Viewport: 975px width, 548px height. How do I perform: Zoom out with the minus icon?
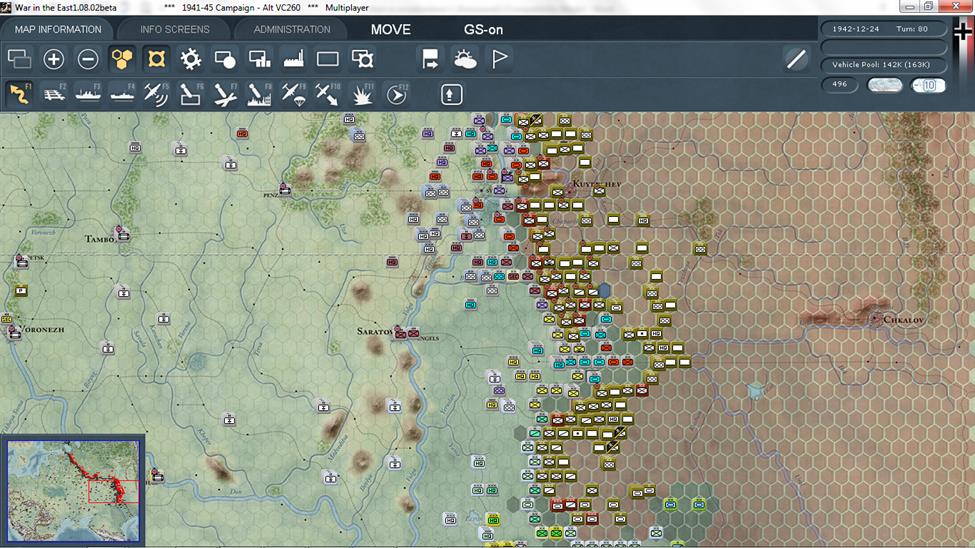(x=88, y=59)
